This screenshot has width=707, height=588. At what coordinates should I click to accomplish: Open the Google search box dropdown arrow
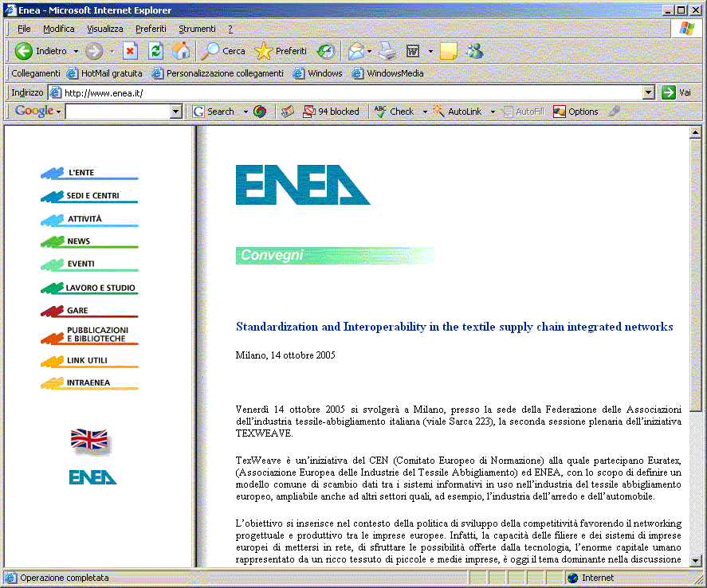point(176,112)
